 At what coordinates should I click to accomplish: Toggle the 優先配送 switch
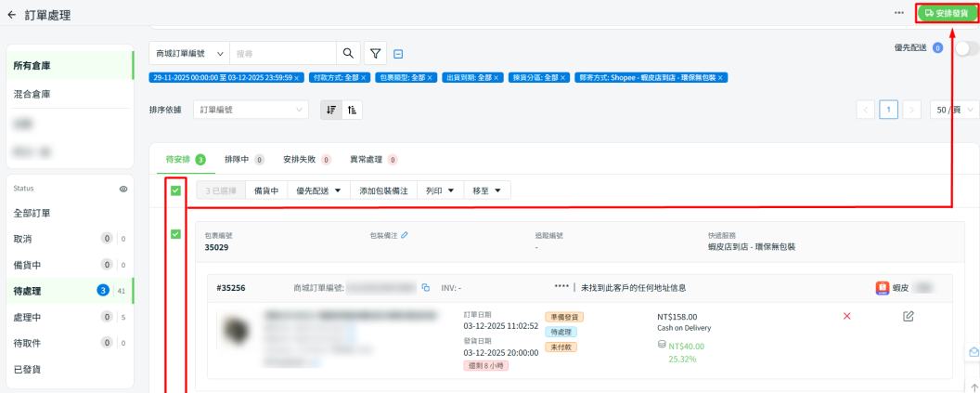[x=965, y=48]
